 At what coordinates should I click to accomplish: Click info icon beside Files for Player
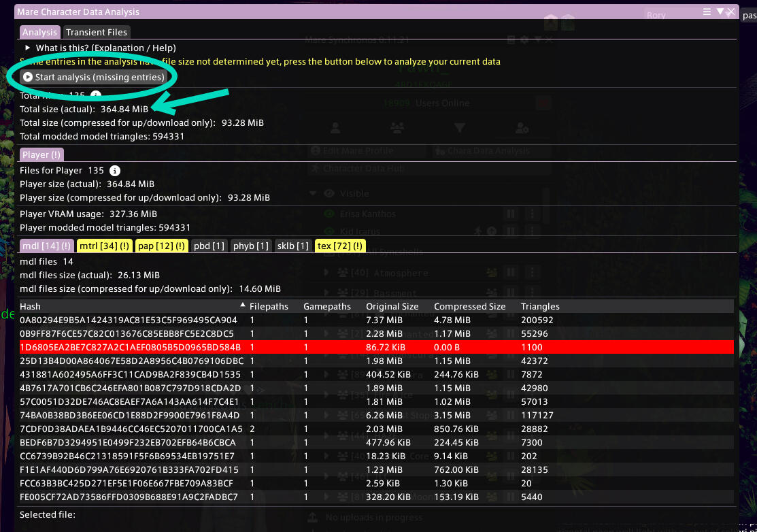(115, 170)
